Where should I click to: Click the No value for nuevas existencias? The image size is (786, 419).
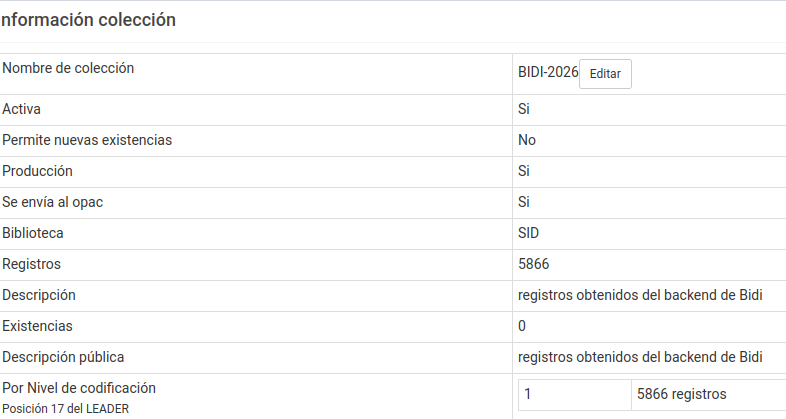click(x=527, y=140)
